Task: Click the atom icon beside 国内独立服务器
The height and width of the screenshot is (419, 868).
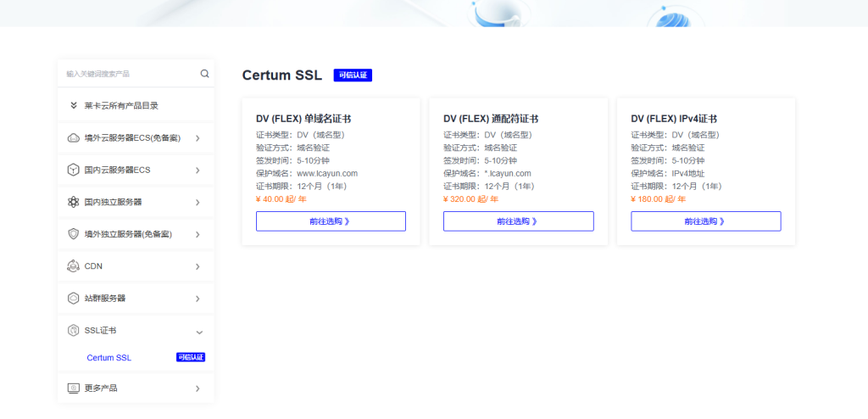Action: click(73, 202)
